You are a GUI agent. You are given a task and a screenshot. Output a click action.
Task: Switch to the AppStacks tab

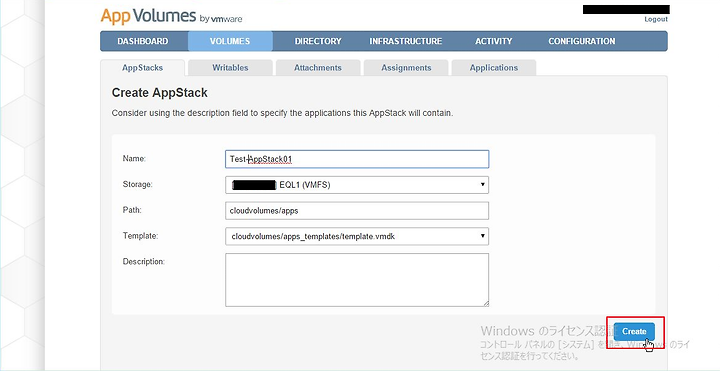(142, 67)
